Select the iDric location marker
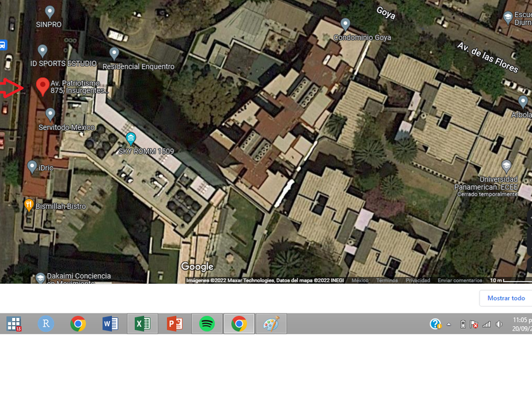 point(32,167)
